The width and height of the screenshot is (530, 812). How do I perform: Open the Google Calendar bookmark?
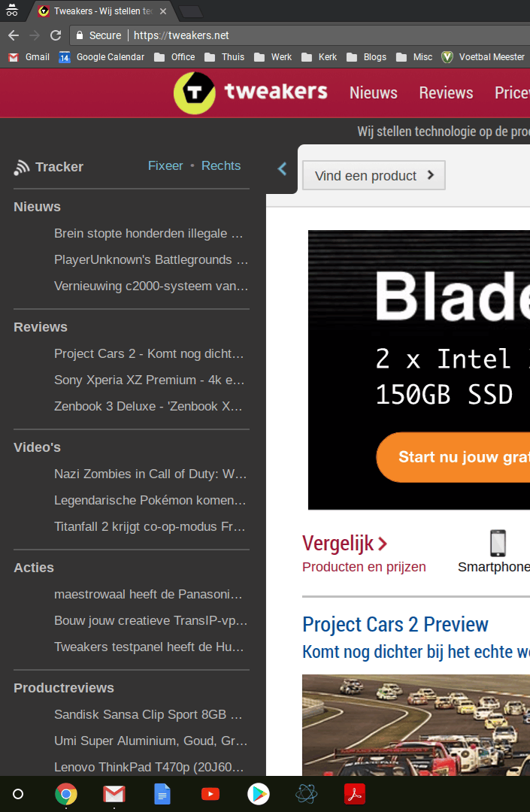(x=102, y=57)
